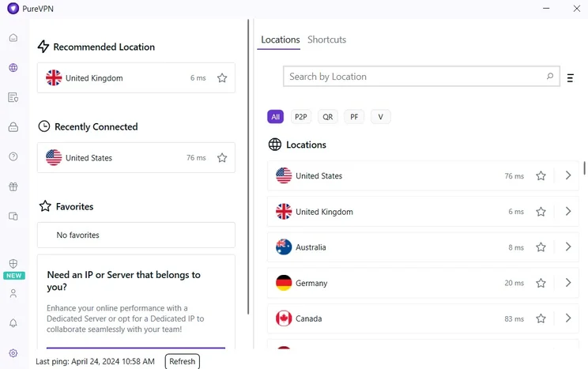Click the search magnifier icon

550,76
